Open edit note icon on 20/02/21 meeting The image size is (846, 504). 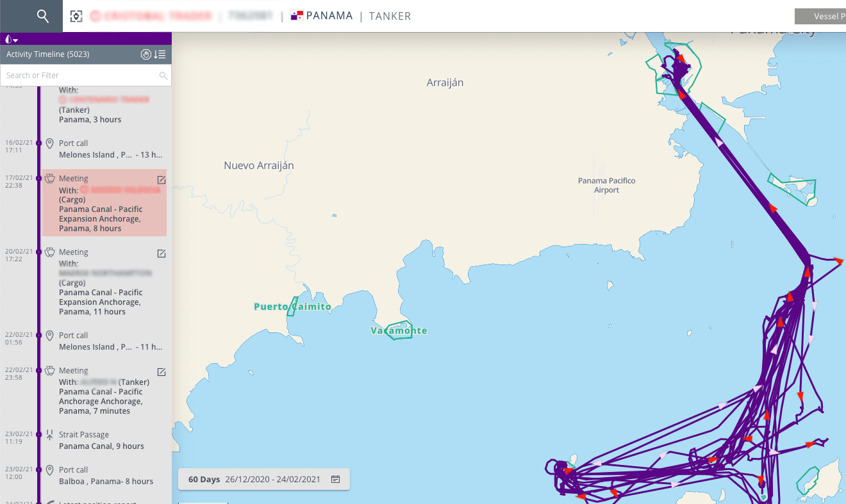(x=162, y=254)
